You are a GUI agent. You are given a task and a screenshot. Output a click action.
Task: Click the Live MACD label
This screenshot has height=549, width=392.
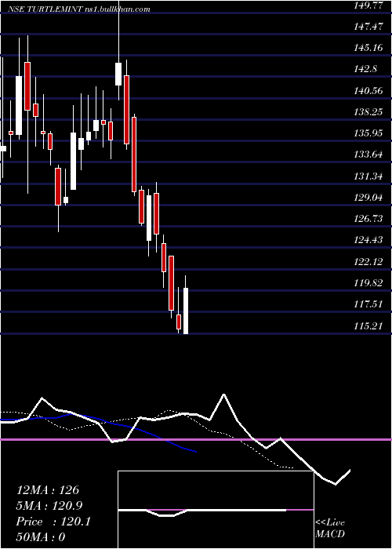tap(330, 528)
